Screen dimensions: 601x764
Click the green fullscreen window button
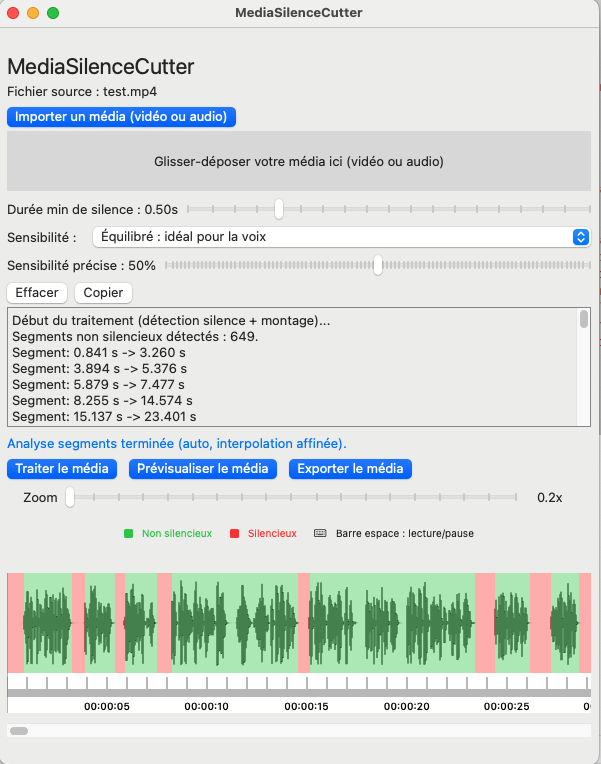[x=53, y=13]
